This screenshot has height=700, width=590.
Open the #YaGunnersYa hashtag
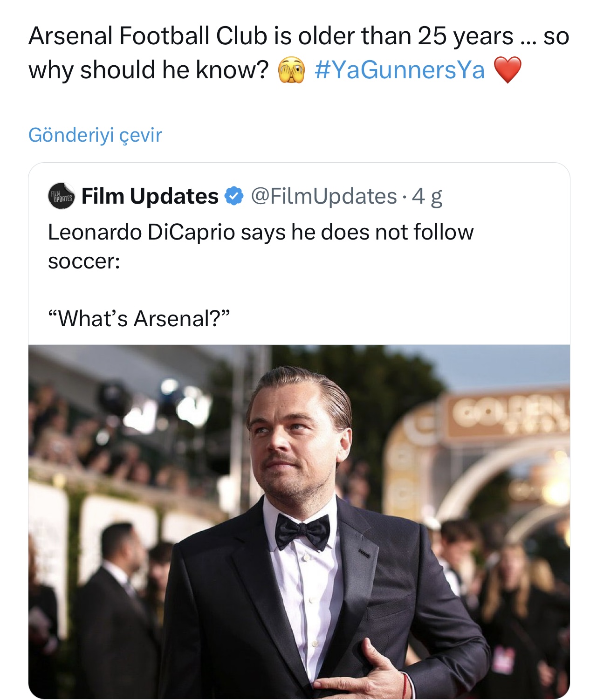point(399,70)
